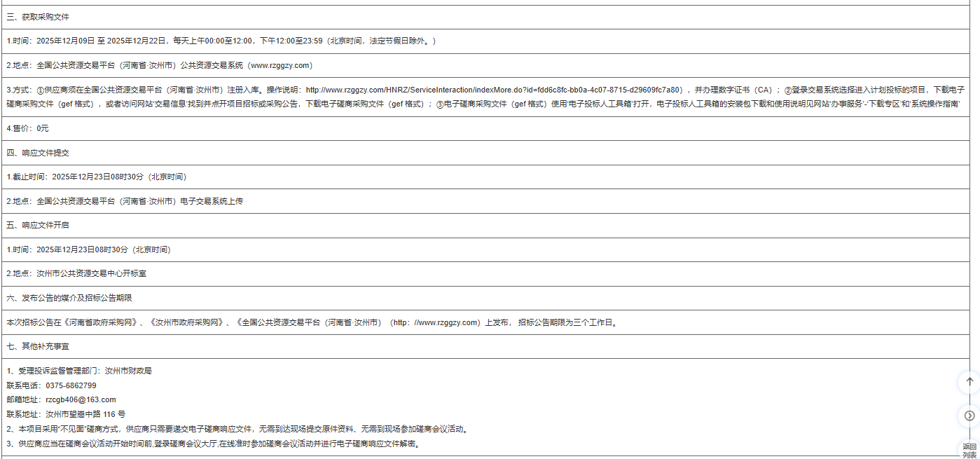
Task: Click the 汝州市公共资源交易中心开标室 location row
Action: click(x=81, y=273)
